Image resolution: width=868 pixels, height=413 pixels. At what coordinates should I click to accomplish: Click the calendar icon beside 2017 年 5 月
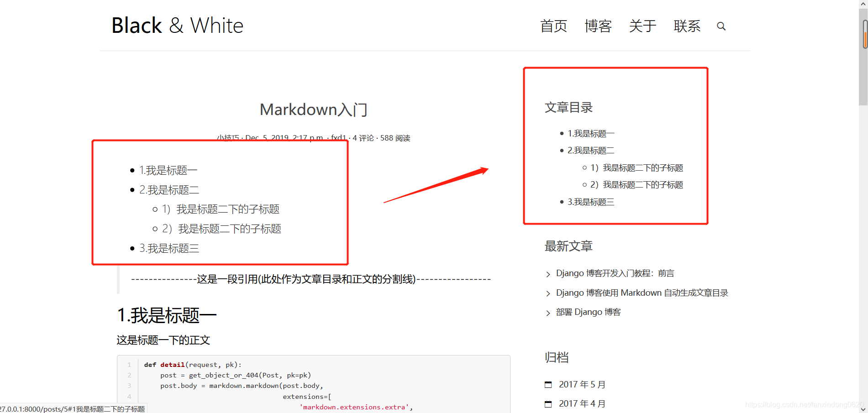[548, 385]
